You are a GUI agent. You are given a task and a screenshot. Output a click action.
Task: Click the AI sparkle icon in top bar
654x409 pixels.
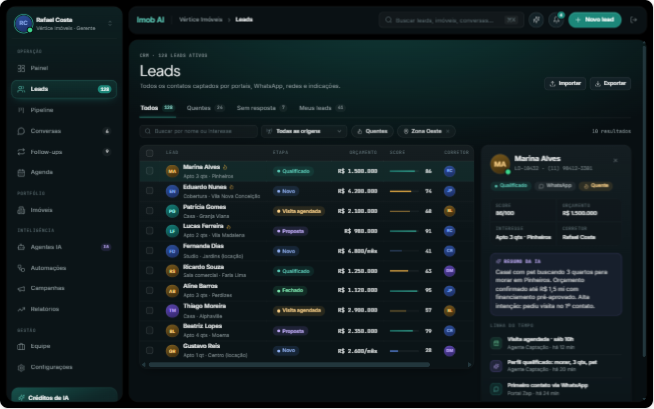[536, 20]
